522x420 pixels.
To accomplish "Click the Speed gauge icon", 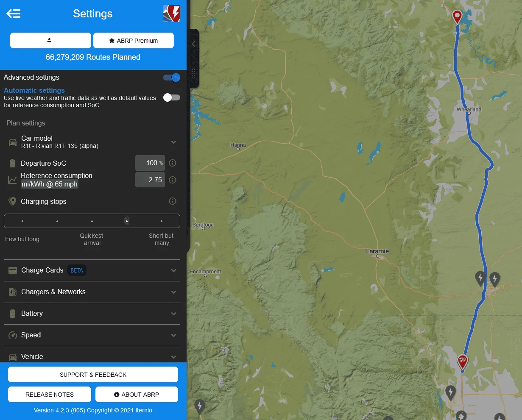I will coord(13,335).
